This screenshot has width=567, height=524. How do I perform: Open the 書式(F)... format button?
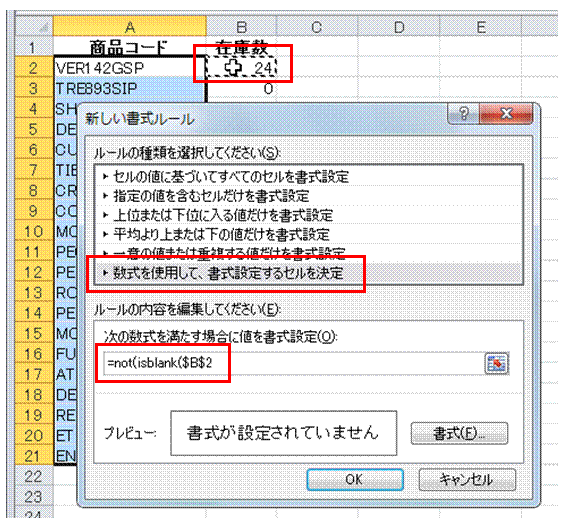pos(460,433)
